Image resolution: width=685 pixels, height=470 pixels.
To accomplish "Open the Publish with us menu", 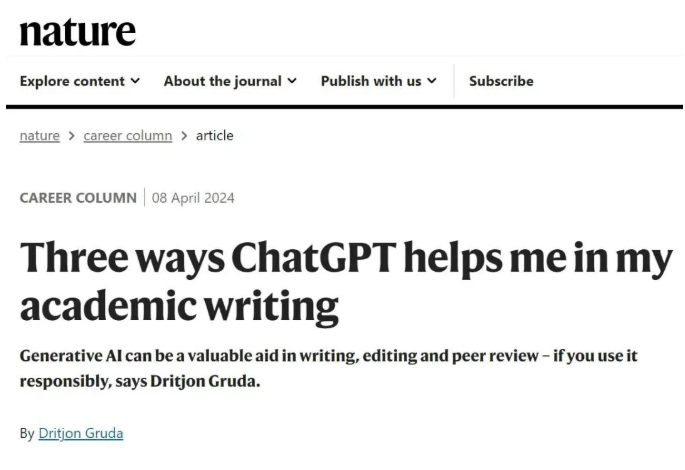I will [x=371, y=81].
